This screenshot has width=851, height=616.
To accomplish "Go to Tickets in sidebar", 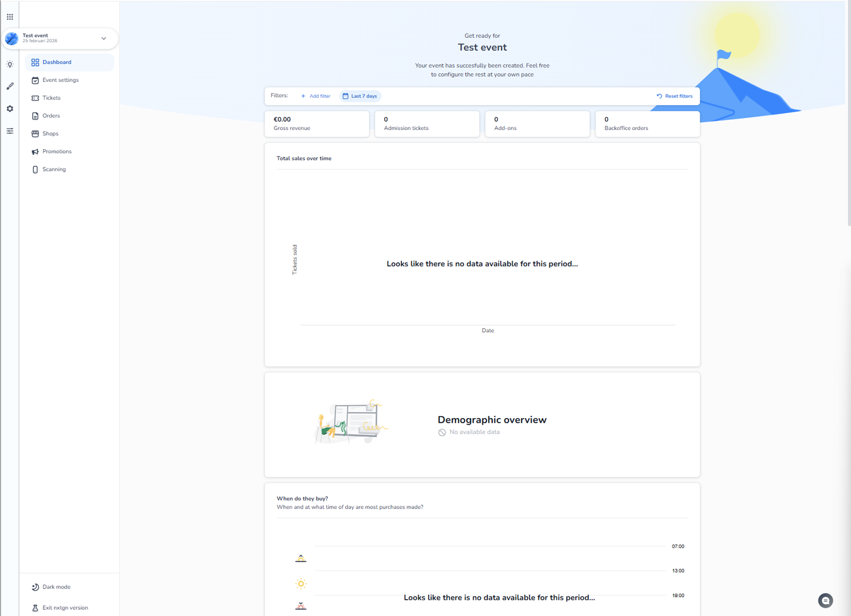I will (x=51, y=98).
